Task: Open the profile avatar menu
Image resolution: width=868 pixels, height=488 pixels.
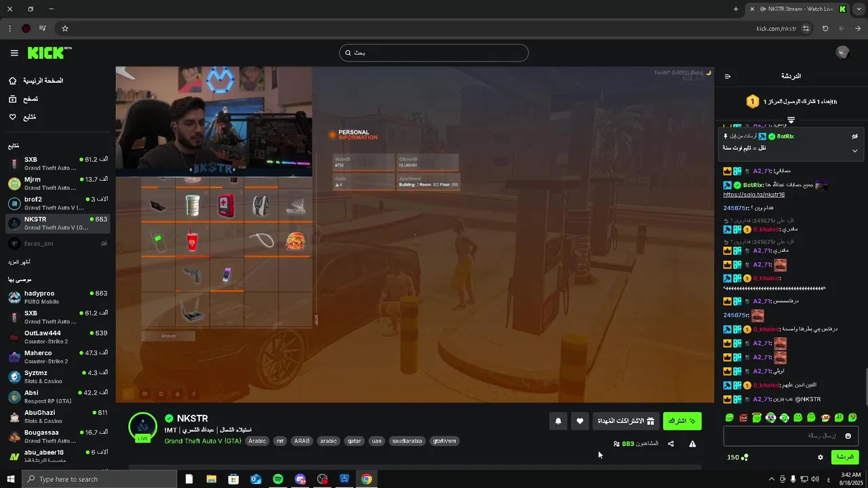Action: click(842, 53)
